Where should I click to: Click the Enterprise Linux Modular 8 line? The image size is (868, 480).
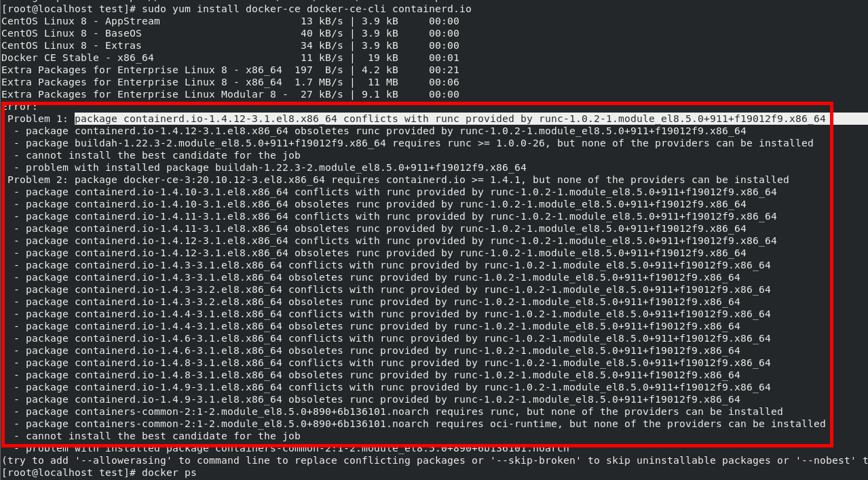[231, 94]
